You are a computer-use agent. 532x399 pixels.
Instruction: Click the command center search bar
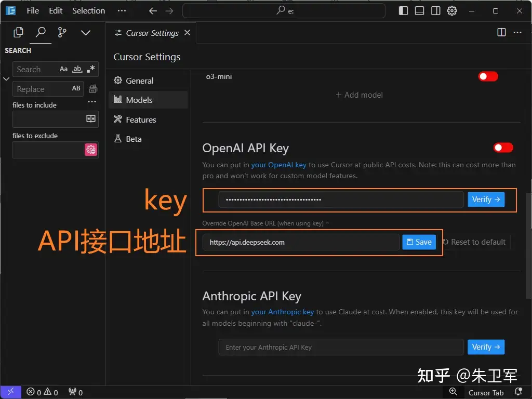[284, 11]
